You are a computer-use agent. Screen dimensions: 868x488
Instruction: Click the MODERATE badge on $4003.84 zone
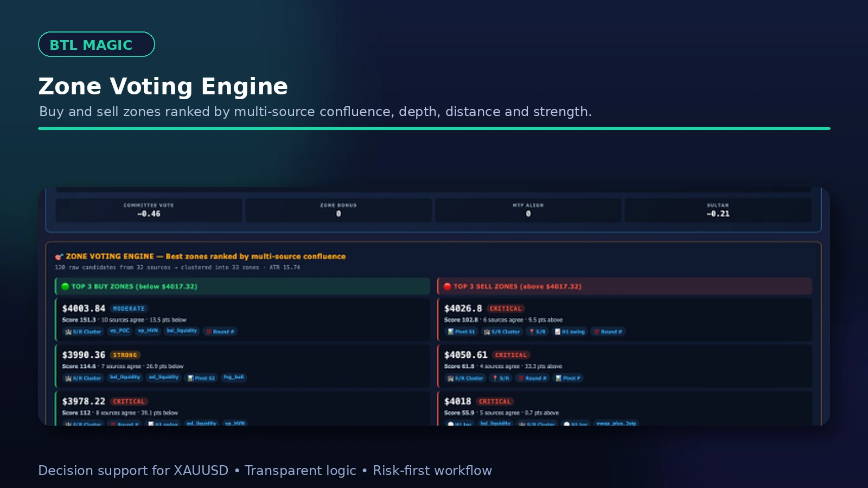tap(129, 309)
